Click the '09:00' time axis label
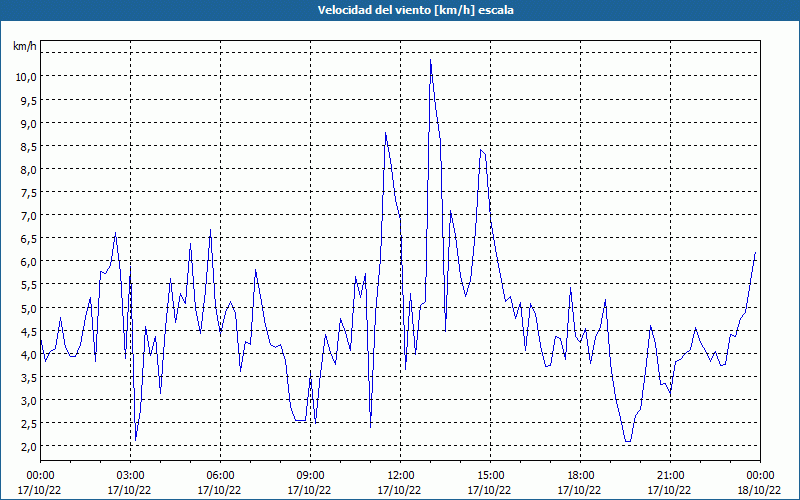Image resolution: width=800 pixels, height=500 pixels. pyautogui.click(x=310, y=476)
